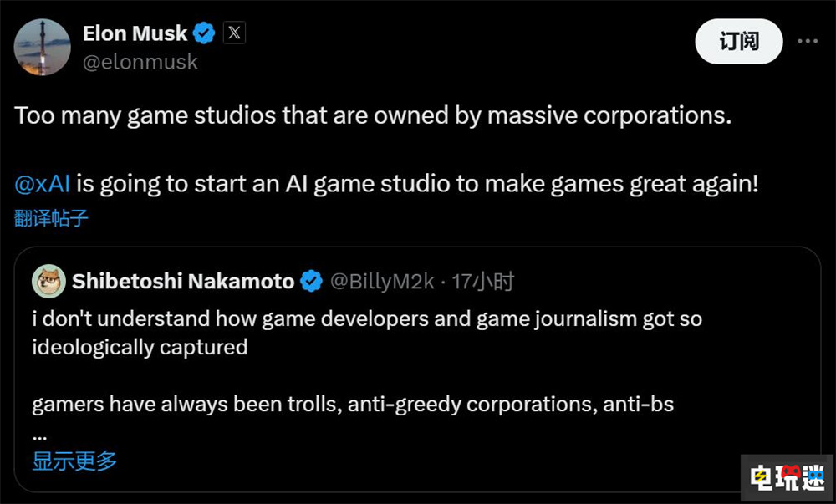Image resolution: width=836 pixels, height=504 pixels.
Task: Click the ellipsis truncation in quoted post
Action: [x=39, y=435]
